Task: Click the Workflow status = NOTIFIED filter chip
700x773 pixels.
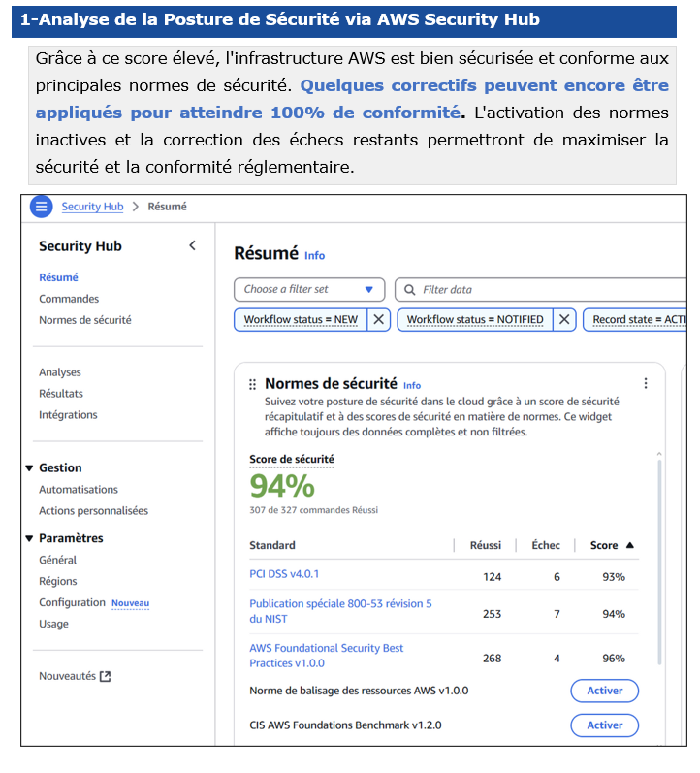Action: pyautogui.click(x=475, y=319)
